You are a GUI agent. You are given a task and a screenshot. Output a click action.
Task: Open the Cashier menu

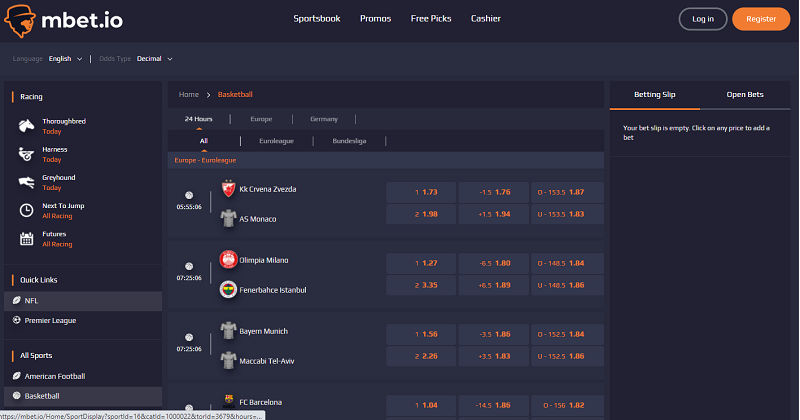pyautogui.click(x=486, y=18)
